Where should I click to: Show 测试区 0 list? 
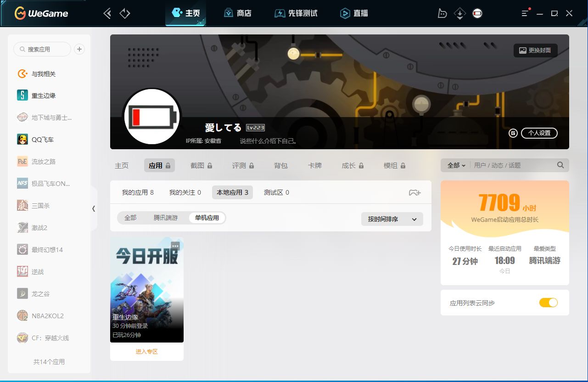point(276,192)
